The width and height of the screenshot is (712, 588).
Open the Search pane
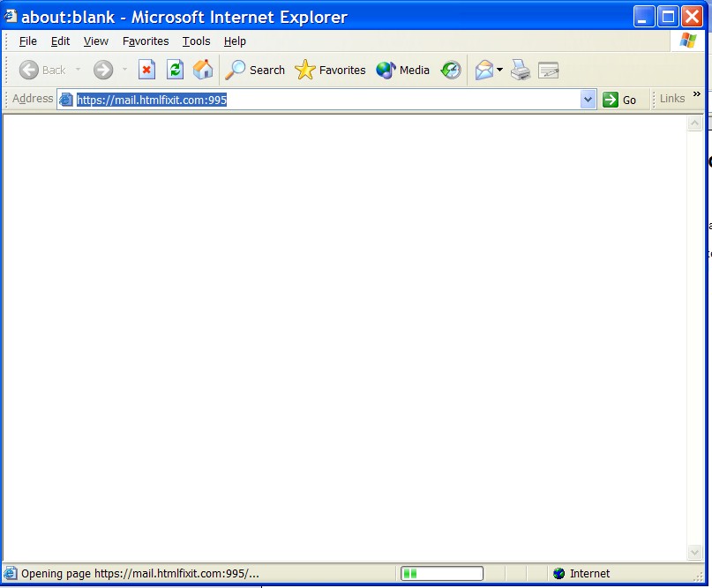[x=255, y=70]
